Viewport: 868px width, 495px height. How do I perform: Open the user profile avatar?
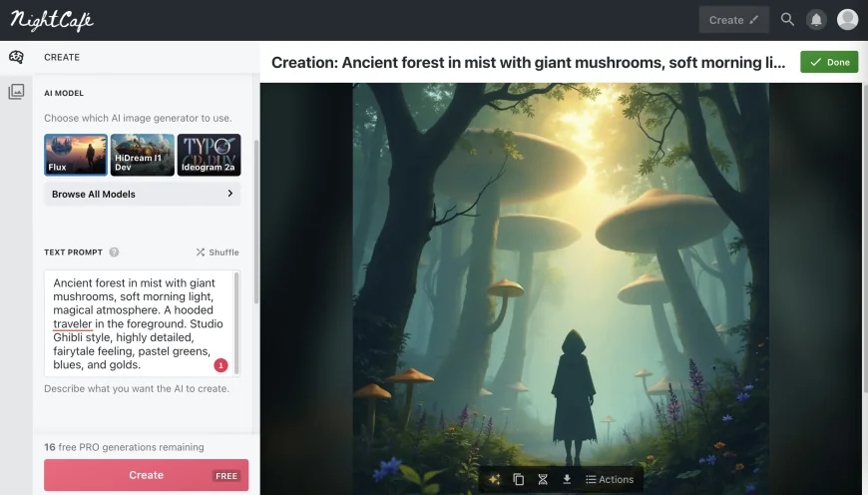847,20
